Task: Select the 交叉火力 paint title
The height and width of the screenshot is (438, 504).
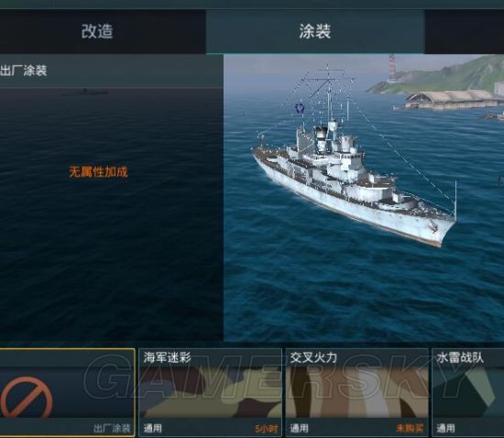Action: pos(313,357)
